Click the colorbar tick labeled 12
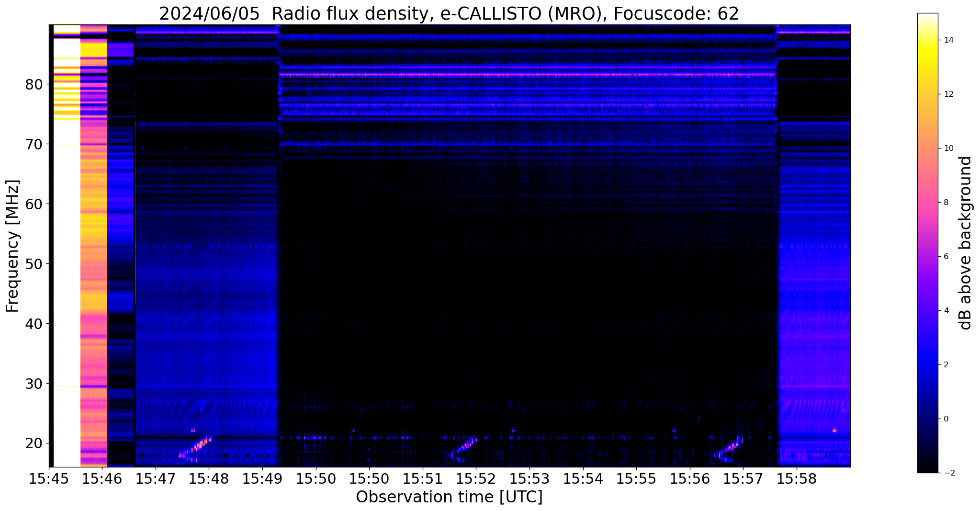Viewport: 980px width, 511px height. click(948, 94)
